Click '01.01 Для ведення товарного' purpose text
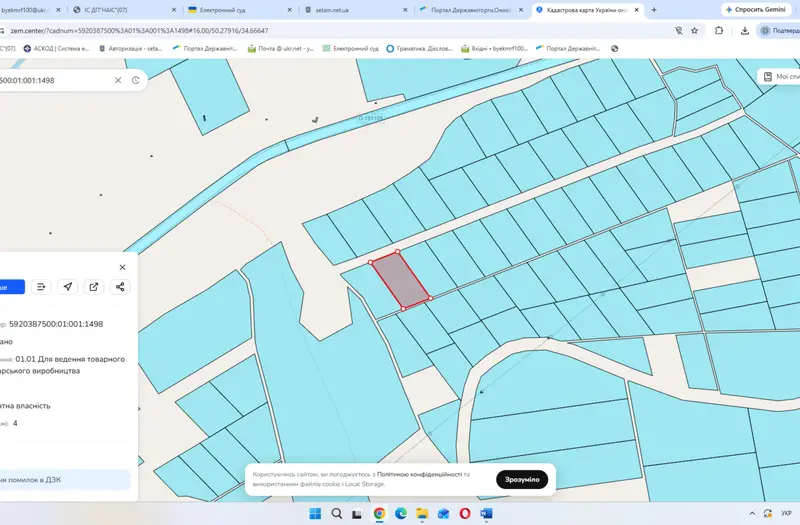The height and width of the screenshot is (525, 800). point(70,359)
